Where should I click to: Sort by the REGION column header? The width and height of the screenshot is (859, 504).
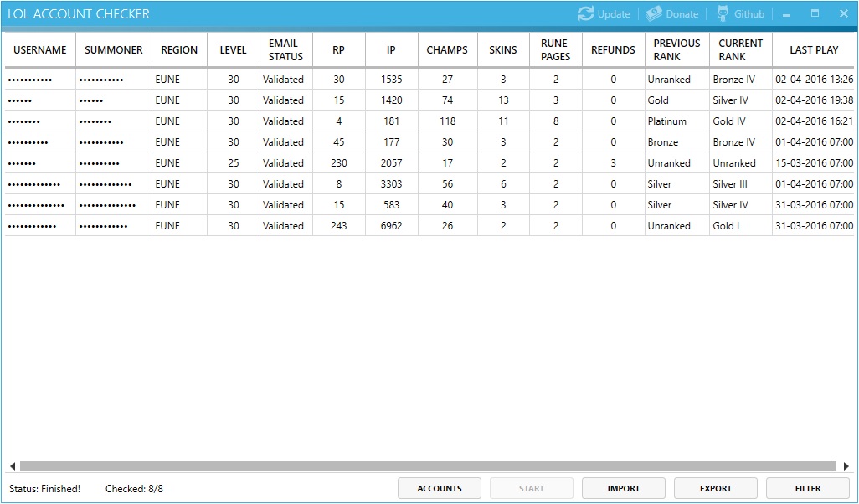179,50
